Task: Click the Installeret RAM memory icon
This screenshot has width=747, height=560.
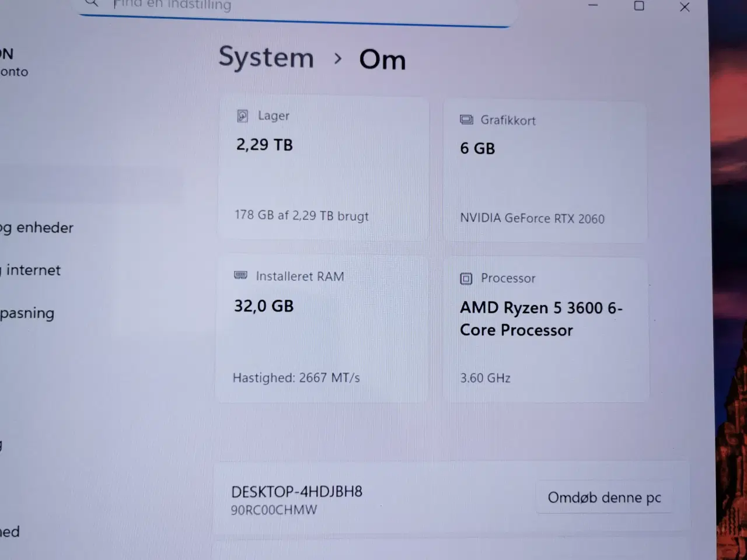Action: [x=240, y=276]
